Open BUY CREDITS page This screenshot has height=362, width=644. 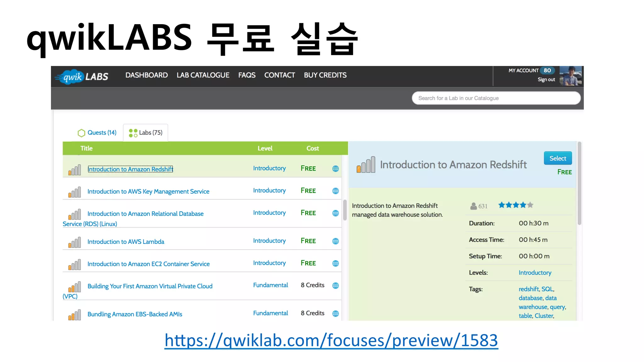[x=325, y=75]
